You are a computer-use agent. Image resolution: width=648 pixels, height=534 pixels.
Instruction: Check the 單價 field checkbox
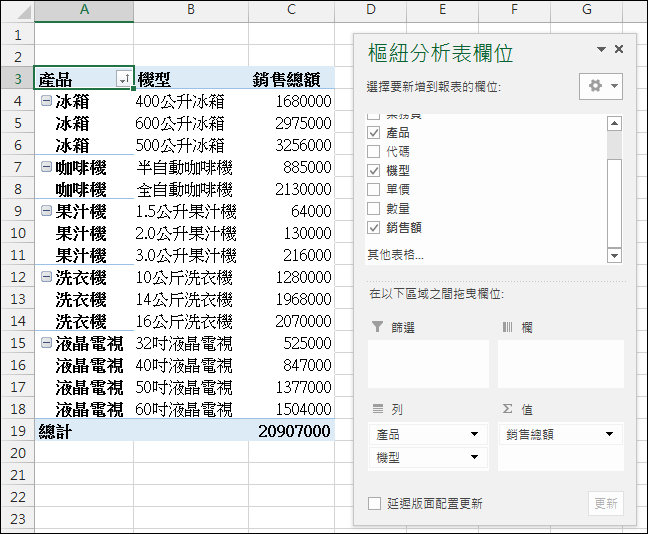[374, 189]
